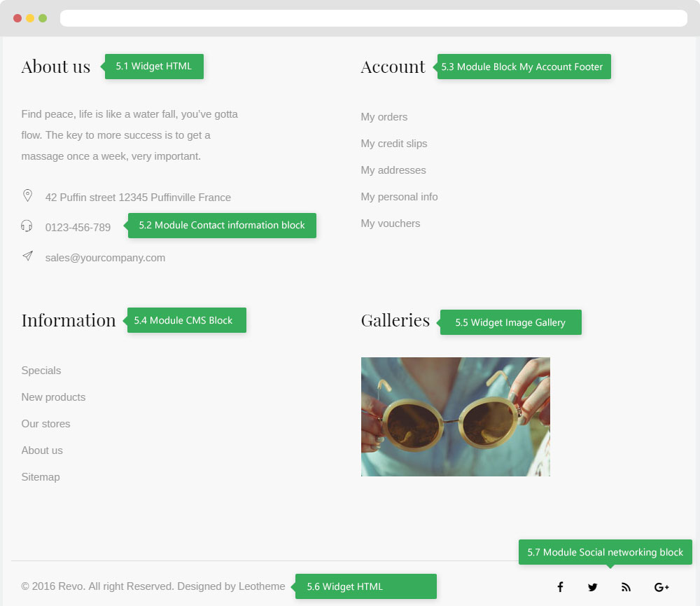Click the RSS feed icon
The image size is (700, 606).
click(x=626, y=587)
